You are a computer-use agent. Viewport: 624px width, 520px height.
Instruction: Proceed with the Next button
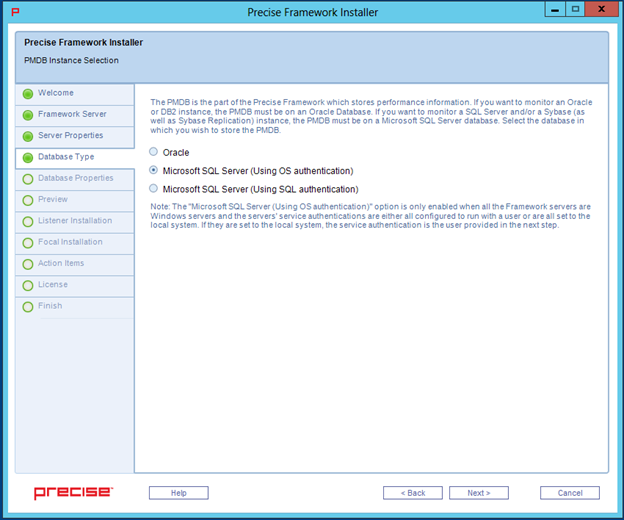(479, 493)
